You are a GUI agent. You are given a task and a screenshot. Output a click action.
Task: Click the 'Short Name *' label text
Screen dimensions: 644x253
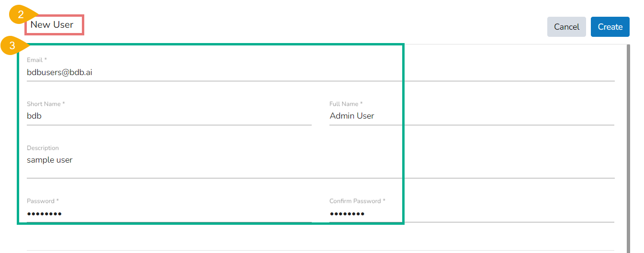[x=45, y=104]
